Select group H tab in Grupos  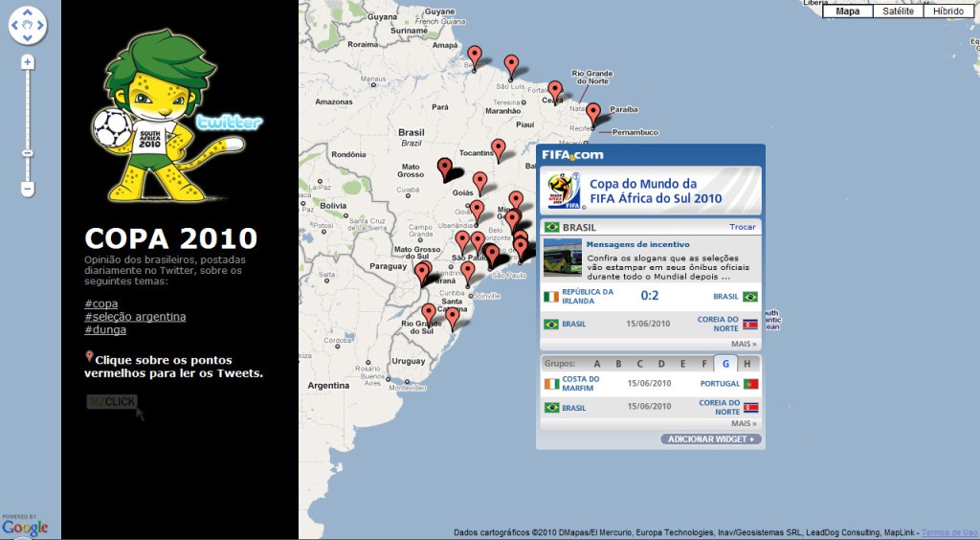pyautogui.click(x=746, y=364)
